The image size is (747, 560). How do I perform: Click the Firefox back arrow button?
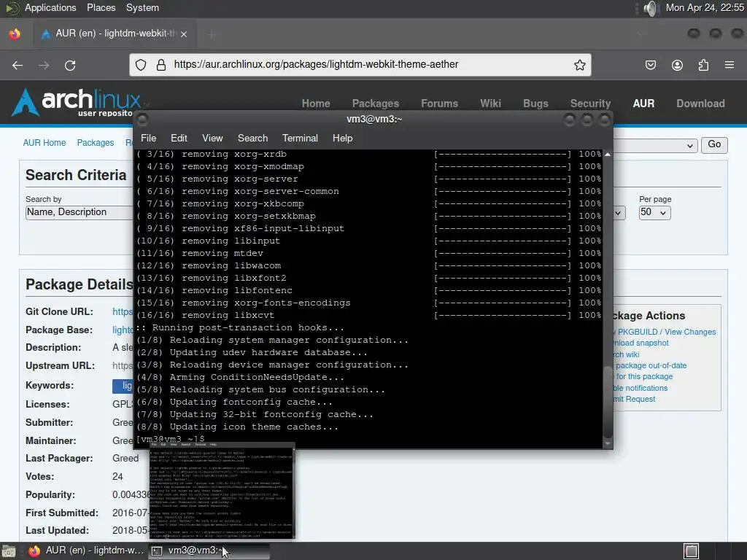[18, 65]
